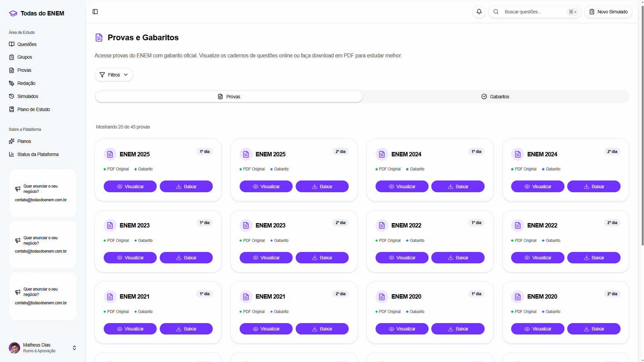Click the Provas document icon in sidebar

click(12, 70)
